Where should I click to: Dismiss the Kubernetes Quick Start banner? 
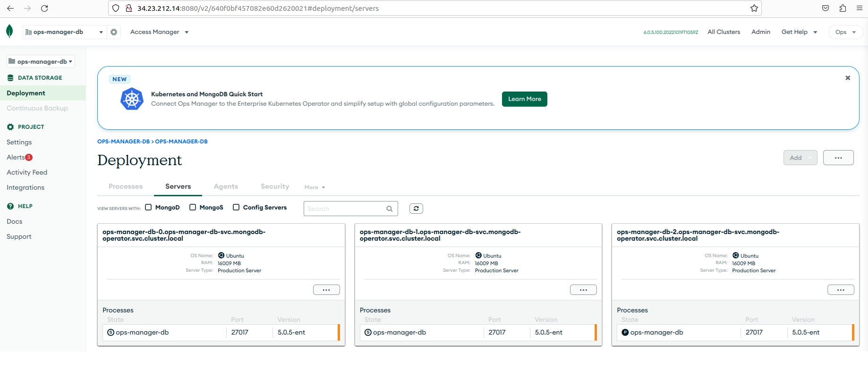pyautogui.click(x=848, y=78)
